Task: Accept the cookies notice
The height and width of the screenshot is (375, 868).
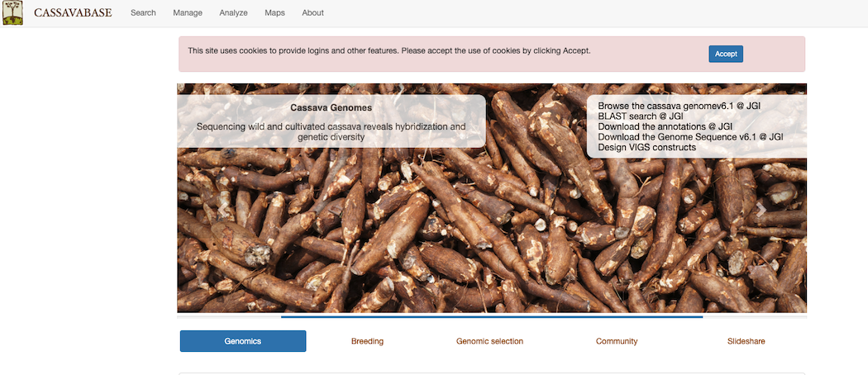Action: pos(726,54)
